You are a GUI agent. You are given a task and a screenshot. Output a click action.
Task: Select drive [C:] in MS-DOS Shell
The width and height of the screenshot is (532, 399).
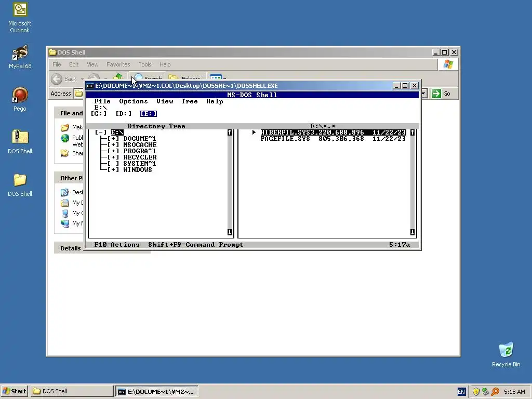pyautogui.click(x=98, y=114)
